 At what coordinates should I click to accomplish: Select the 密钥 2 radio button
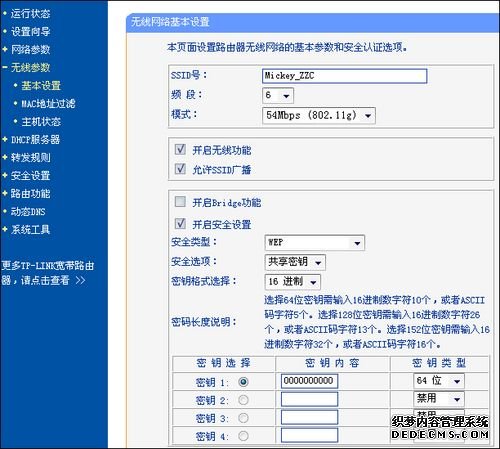pyautogui.click(x=243, y=400)
